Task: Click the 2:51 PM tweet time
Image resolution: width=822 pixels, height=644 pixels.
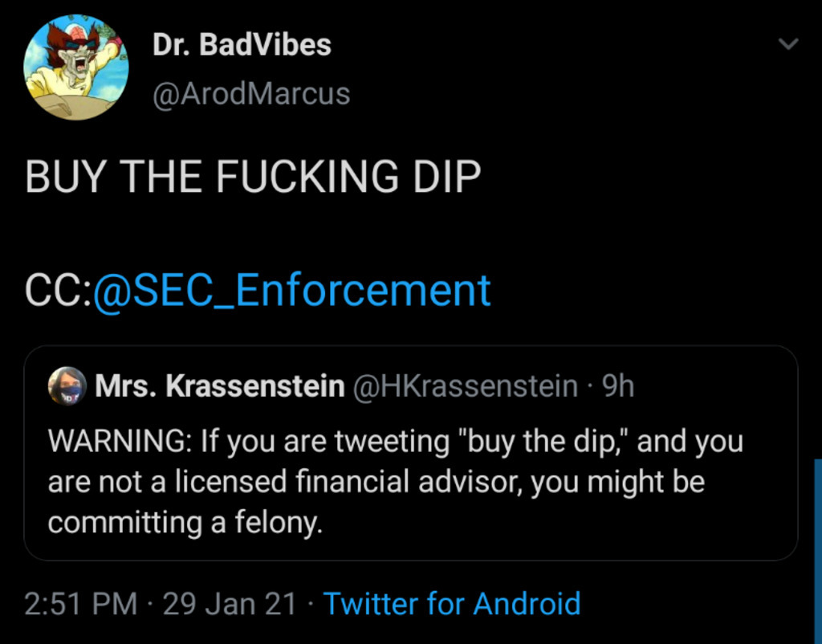Action: 81,603
